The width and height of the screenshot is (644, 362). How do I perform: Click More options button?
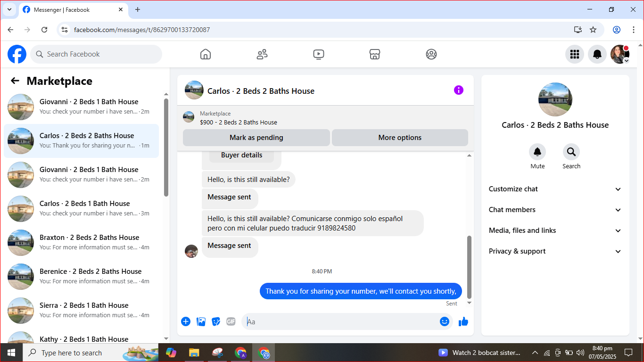click(x=400, y=138)
